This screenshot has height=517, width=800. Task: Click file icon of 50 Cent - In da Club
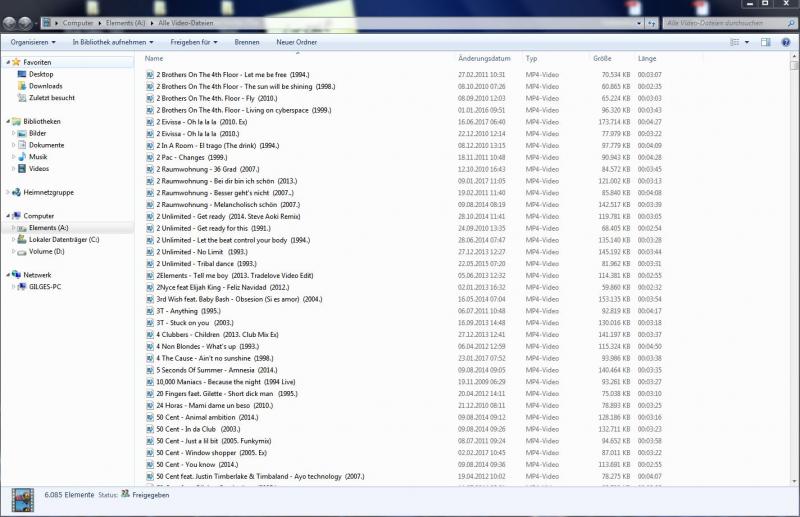pos(150,429)
